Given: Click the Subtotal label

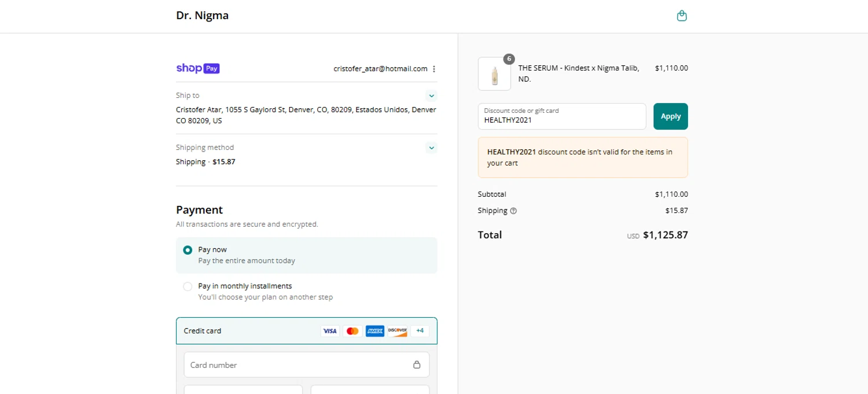Looking at the screenshot, I should click(x=492, y=194).
